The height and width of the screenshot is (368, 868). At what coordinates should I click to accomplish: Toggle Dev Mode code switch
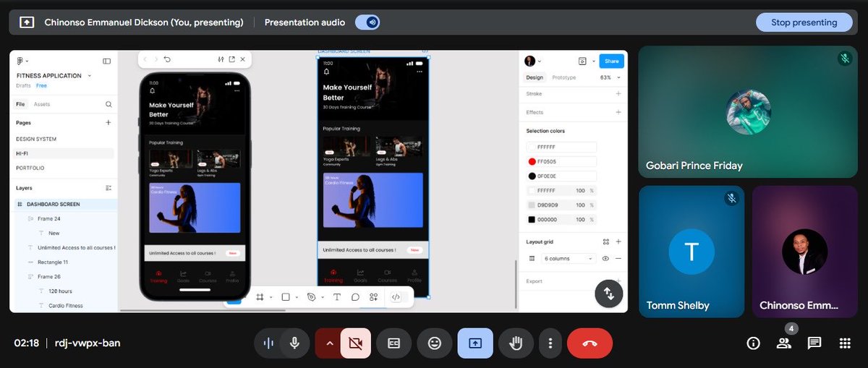(396, 297)
